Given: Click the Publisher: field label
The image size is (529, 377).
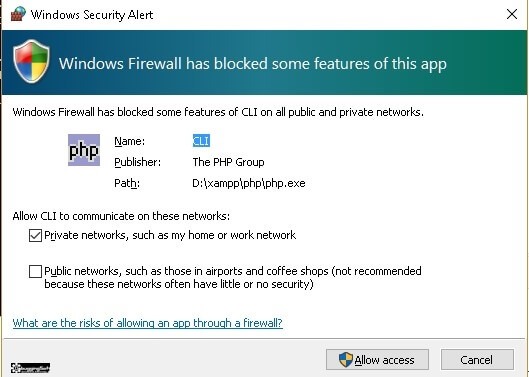Looking at the screenshot, I should 138,162.
